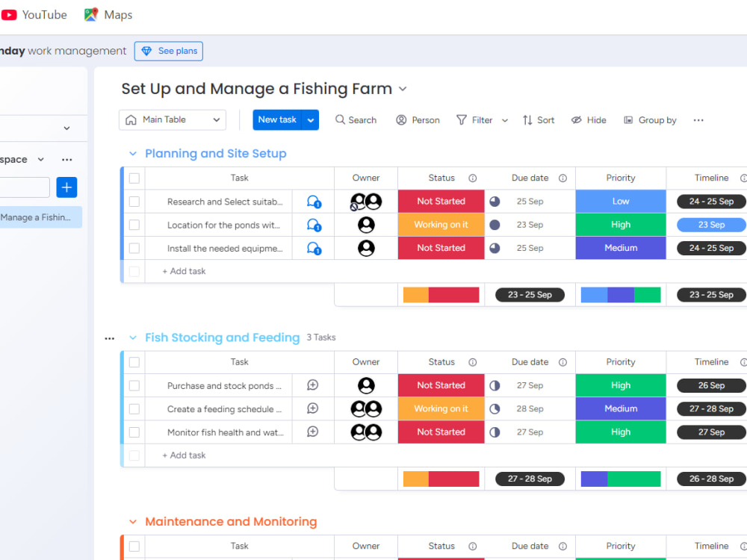The width and height of the screenshot is (747, 560).
Task: Click Maintenance and Monitoring group title
Action: pos(231,522)
